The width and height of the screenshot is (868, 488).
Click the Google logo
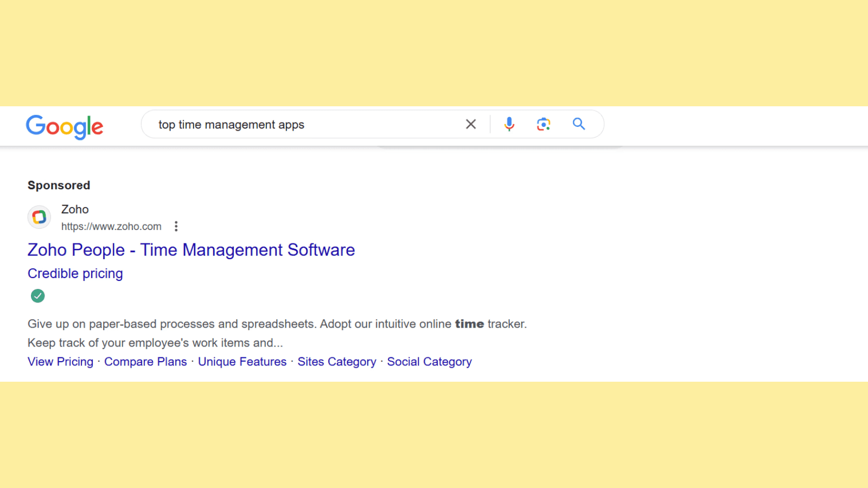point(65,127)
